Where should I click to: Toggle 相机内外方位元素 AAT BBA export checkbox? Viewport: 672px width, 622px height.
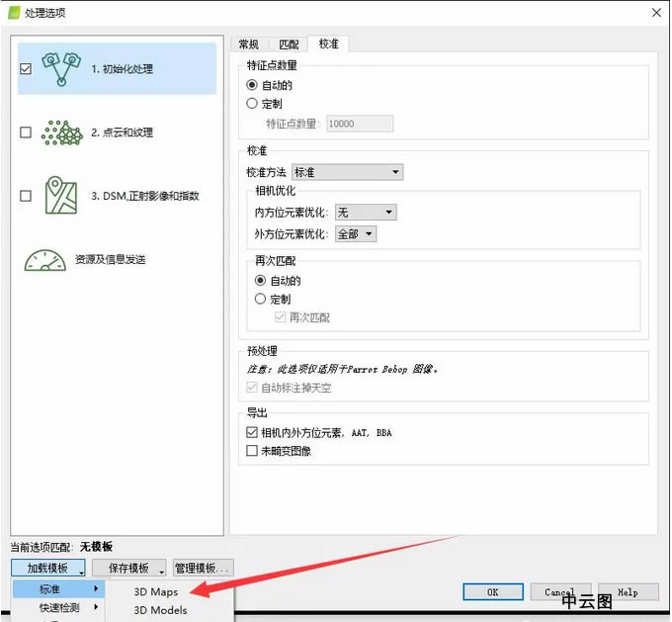pos(252,432)
